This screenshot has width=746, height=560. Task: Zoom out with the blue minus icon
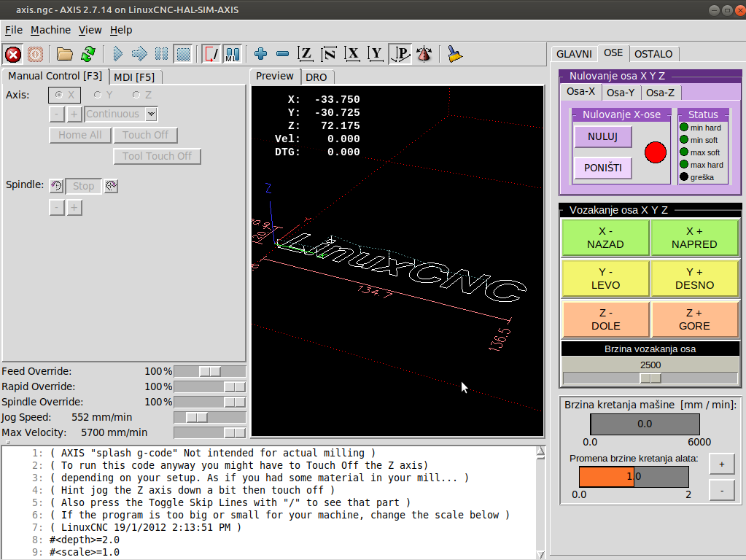(283, 54)
